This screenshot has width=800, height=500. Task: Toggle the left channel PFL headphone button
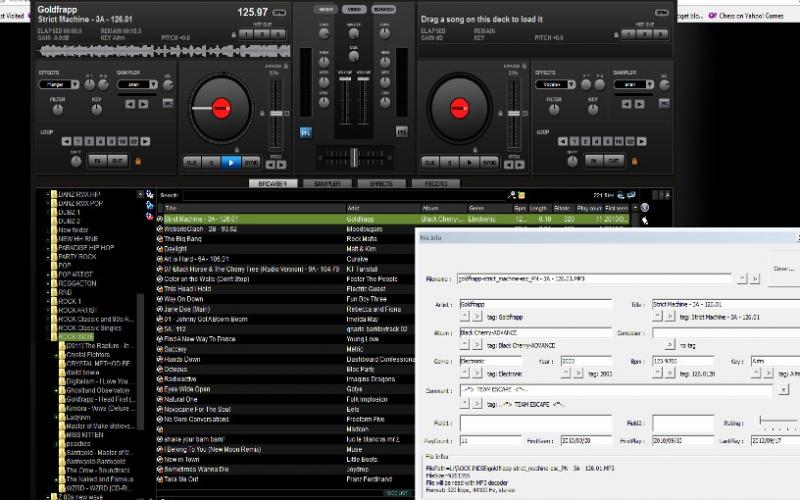pos(305,132)
